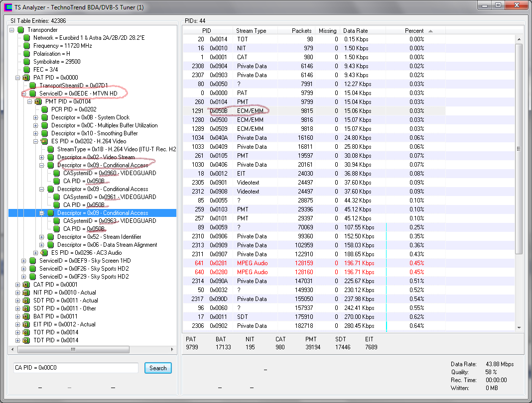The height and width of the screenshot is (403, 532).
Task: Expand the CAT PID = 0x0001 node
Action: point(18,285)
